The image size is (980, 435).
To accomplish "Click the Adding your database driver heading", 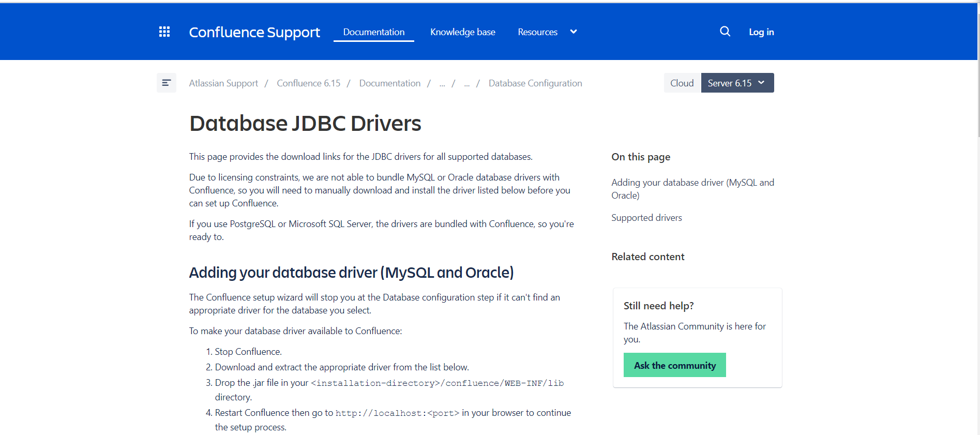I will pos(352,273).
